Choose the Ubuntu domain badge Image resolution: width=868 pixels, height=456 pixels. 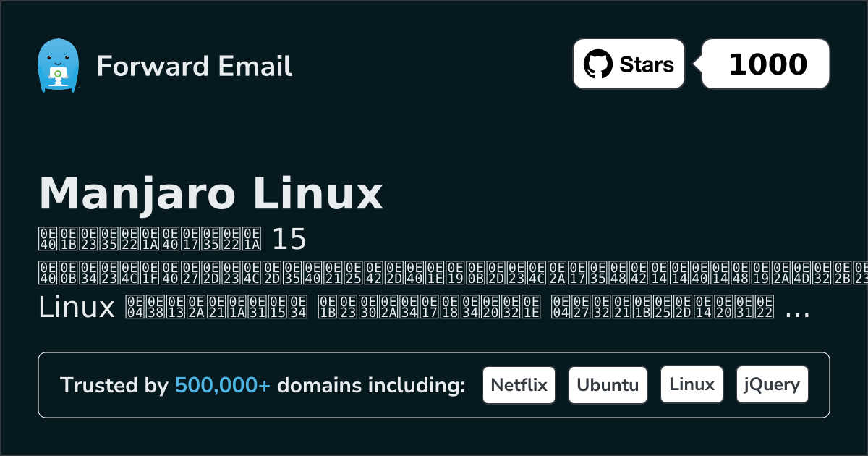click(x=608, y=384)
